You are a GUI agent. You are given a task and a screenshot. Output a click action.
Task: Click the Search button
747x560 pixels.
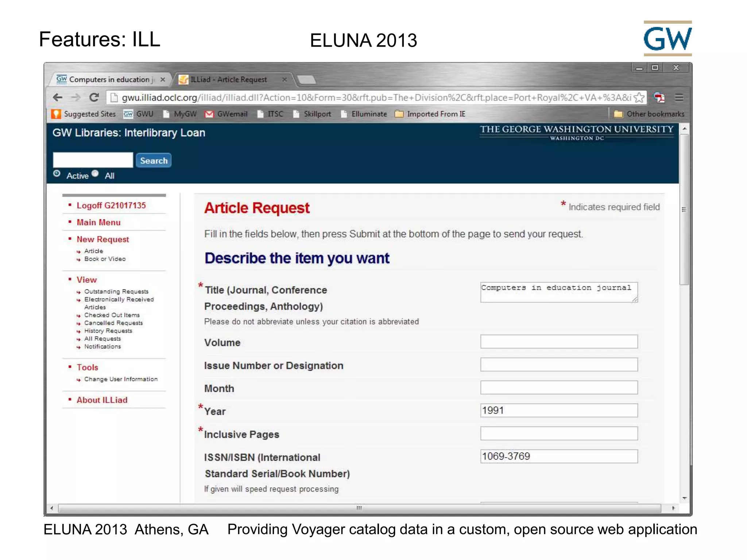154,160
